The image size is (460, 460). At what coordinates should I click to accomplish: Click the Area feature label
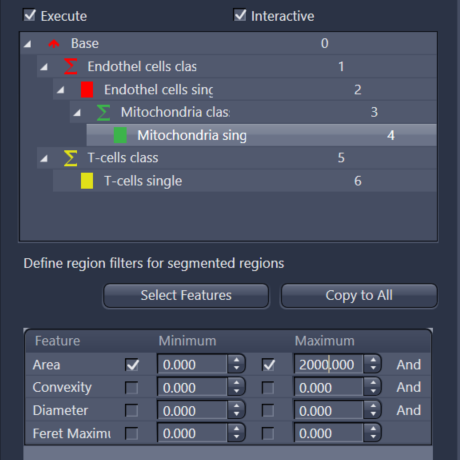tap(46, 365)
